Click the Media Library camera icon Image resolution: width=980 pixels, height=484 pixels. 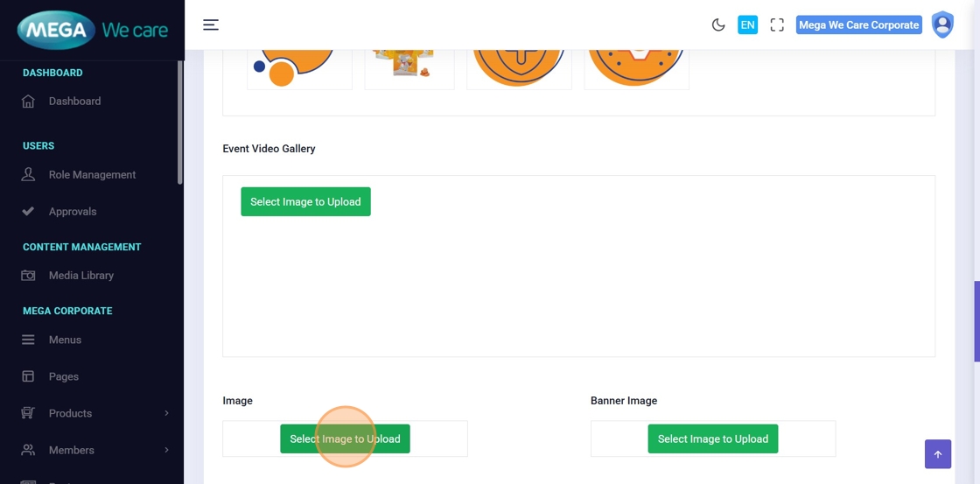pos(28,275)
